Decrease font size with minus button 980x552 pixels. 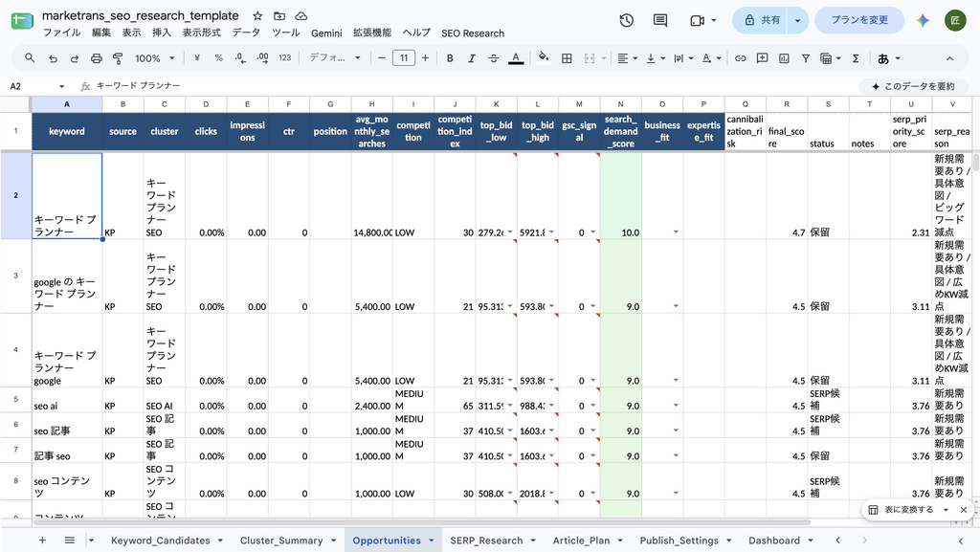[382, 58]
